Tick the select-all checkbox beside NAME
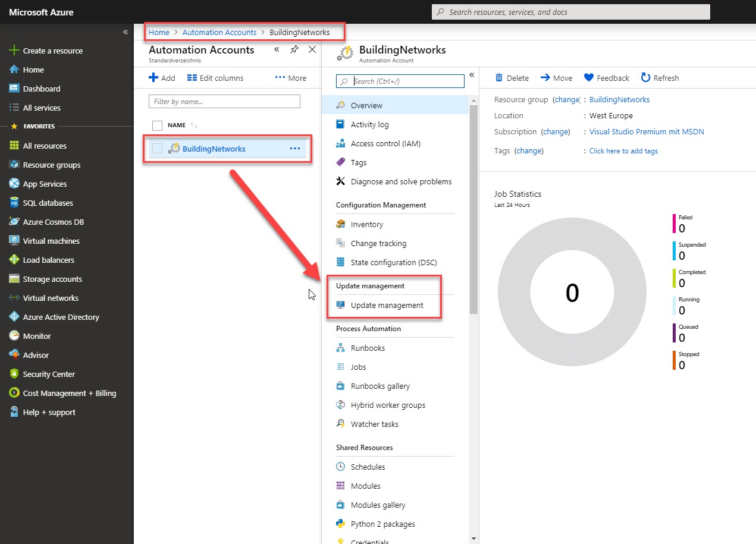Screen dimensions: 756x544 pyautogui.click(x=158, y=125)
